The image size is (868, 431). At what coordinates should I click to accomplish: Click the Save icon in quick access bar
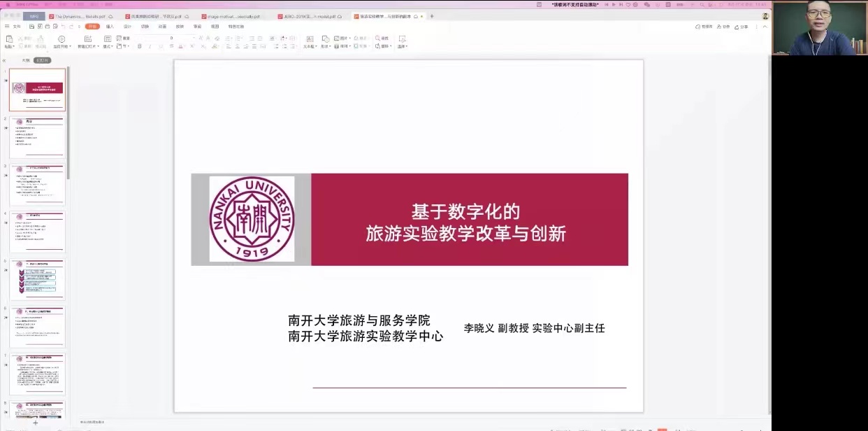(31, 27)
